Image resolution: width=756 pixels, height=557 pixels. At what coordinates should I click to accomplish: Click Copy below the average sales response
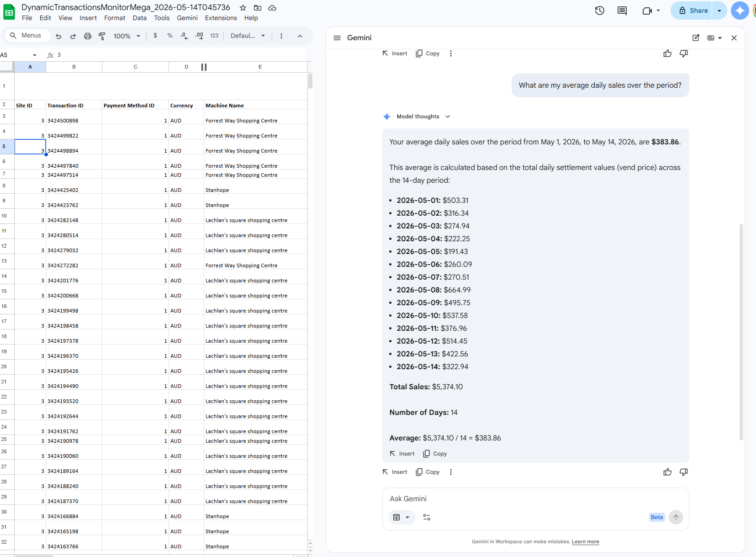click(428, 472)
